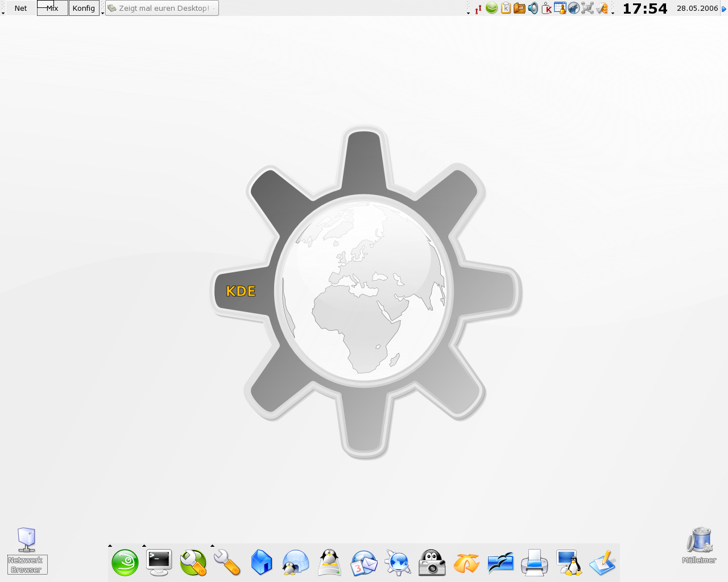Click the blue arrow at panel's right end

tap(725, 9)
